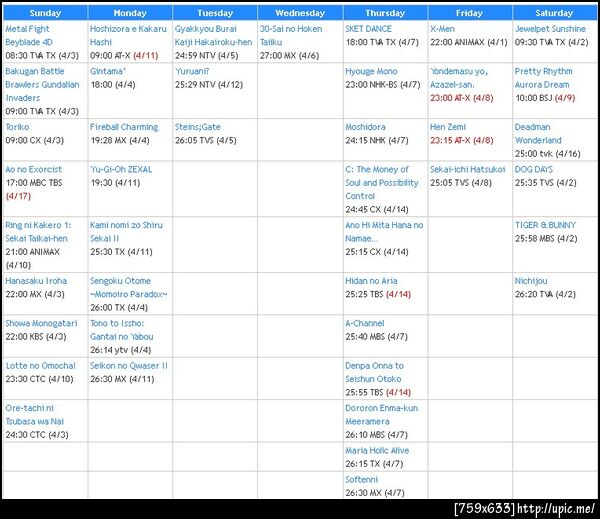Open the Jewelpet Sunshine link
This screenshot has width=600, height=519.
tap(550, 29)
